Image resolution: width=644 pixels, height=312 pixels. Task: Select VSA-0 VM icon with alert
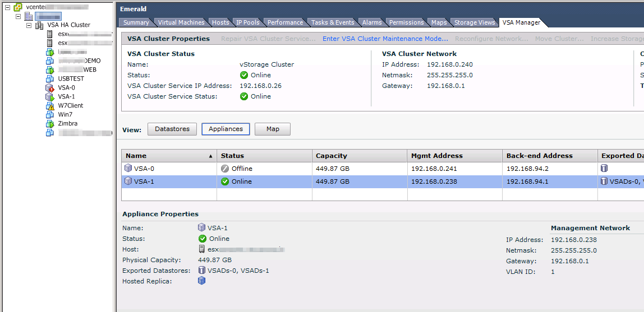(x=50, y=88)
